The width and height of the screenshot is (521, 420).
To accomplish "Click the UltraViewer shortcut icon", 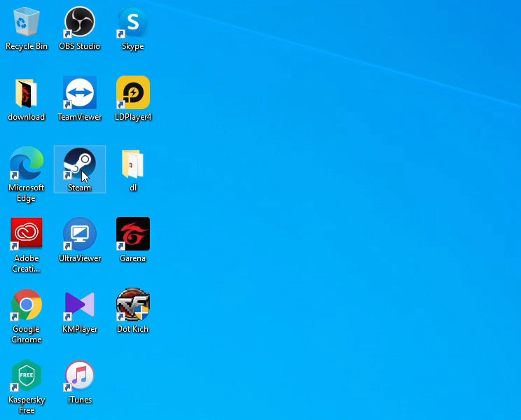I will 80,234.
